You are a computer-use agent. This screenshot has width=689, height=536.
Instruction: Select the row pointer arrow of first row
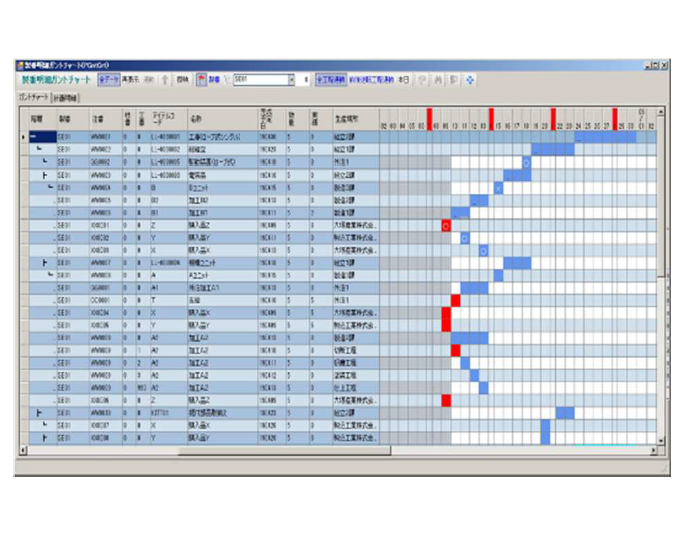point(23,137)
